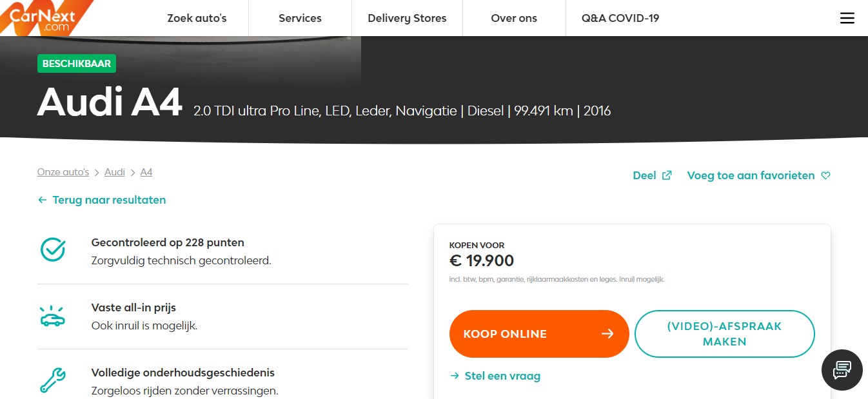Open the Zoek auto's menu
Viewport: 868px width, 399px height.
197,18
